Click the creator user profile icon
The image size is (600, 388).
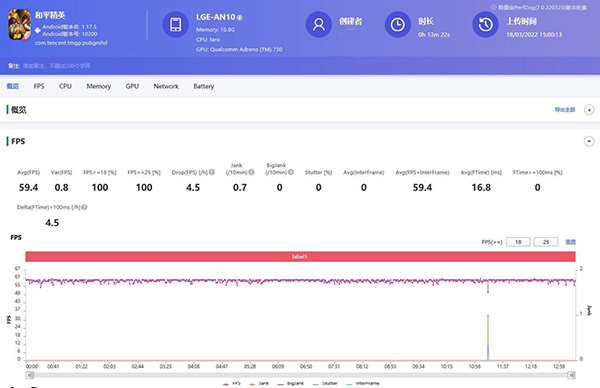[x=318, y=24]
